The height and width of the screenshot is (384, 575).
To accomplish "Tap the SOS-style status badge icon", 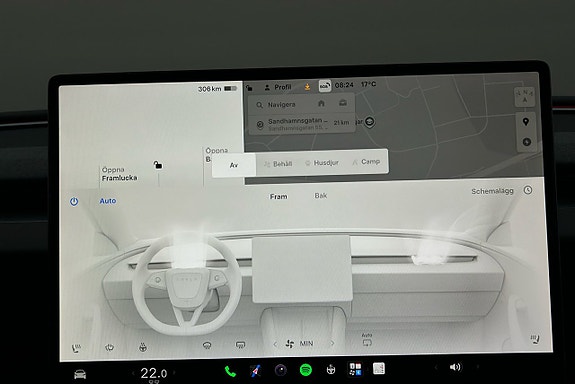I will tap(325, 86).
